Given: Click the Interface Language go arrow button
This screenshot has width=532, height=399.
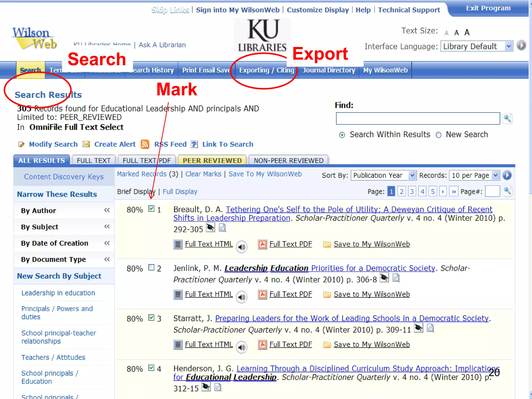Looking at the screenshot, I should coord(521,45).
